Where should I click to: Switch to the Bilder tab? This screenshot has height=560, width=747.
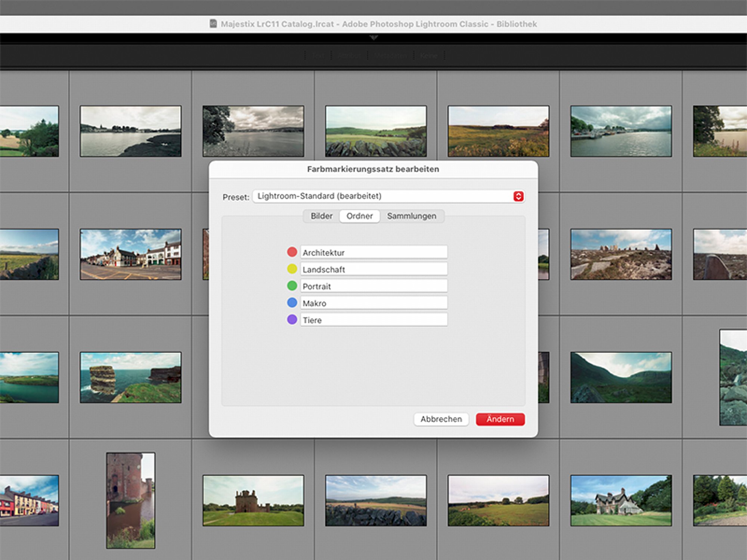click(x=322, y=216)
